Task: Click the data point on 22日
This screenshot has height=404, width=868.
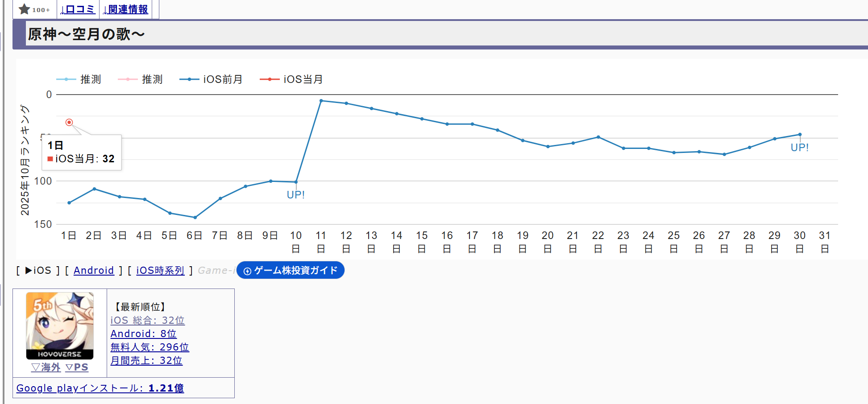Action: click(x=598, y=137)
